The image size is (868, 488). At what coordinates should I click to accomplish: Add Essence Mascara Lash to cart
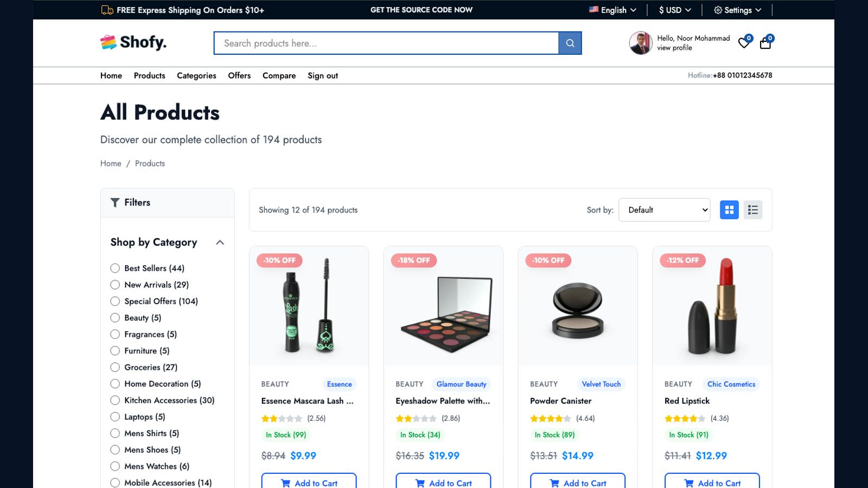(x=309, y=481)
